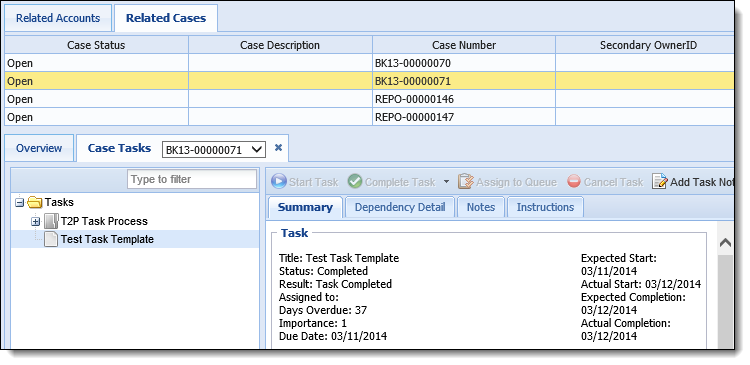Sort by the Case Description column header
This screenshot has width=750, height=365.
click(280, 45)
